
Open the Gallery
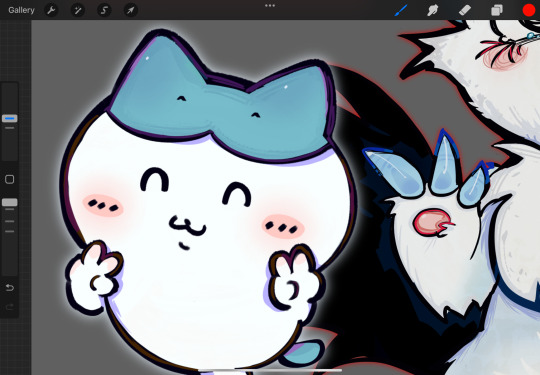coord(21,10)
